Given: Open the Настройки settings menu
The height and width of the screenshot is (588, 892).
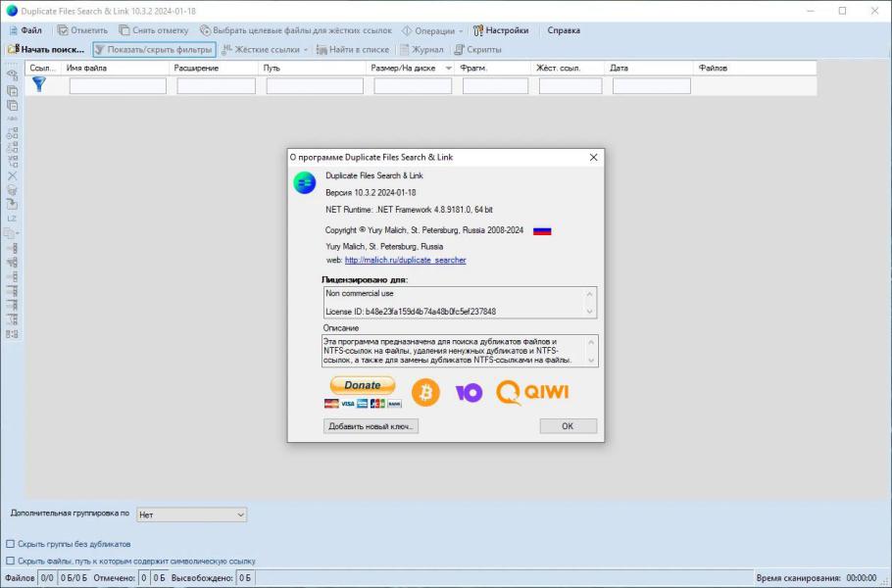Looking at the screenshot, I should 501,30.
